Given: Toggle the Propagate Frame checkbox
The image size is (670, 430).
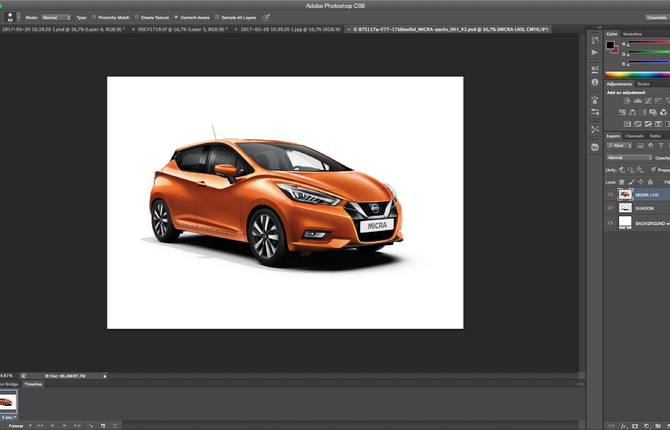Looking at the screenshot, I should point(653,170).
